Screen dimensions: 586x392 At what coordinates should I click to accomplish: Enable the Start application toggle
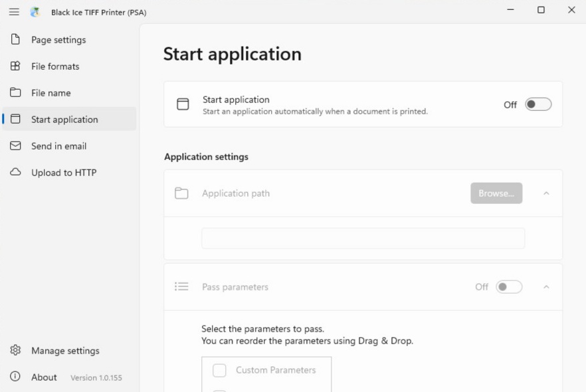(538, 104)
